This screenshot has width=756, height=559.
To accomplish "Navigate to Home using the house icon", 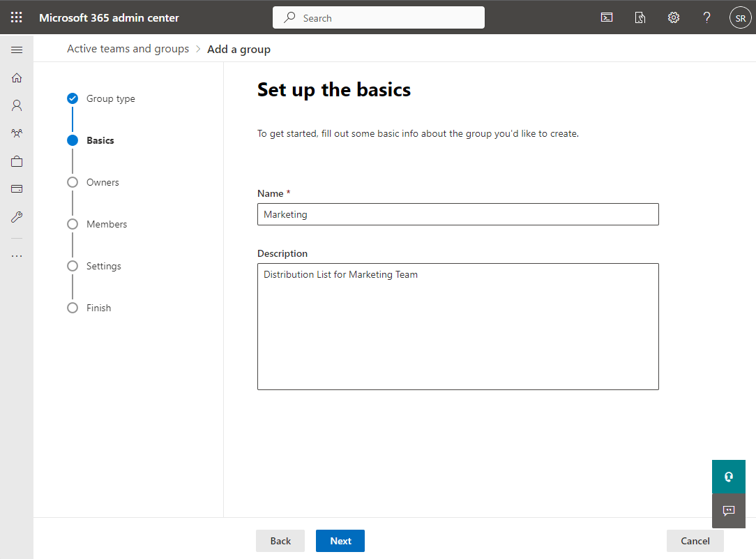I will [x=17, y=77].
